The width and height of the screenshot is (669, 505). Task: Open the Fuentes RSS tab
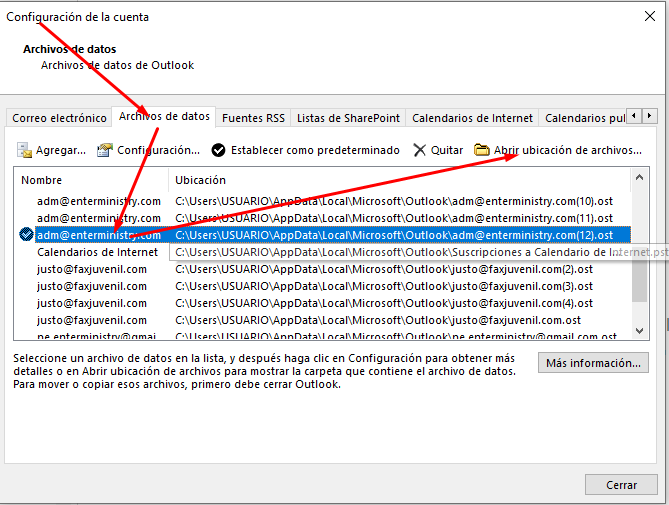pyautogui.click(x=253, y=118)
